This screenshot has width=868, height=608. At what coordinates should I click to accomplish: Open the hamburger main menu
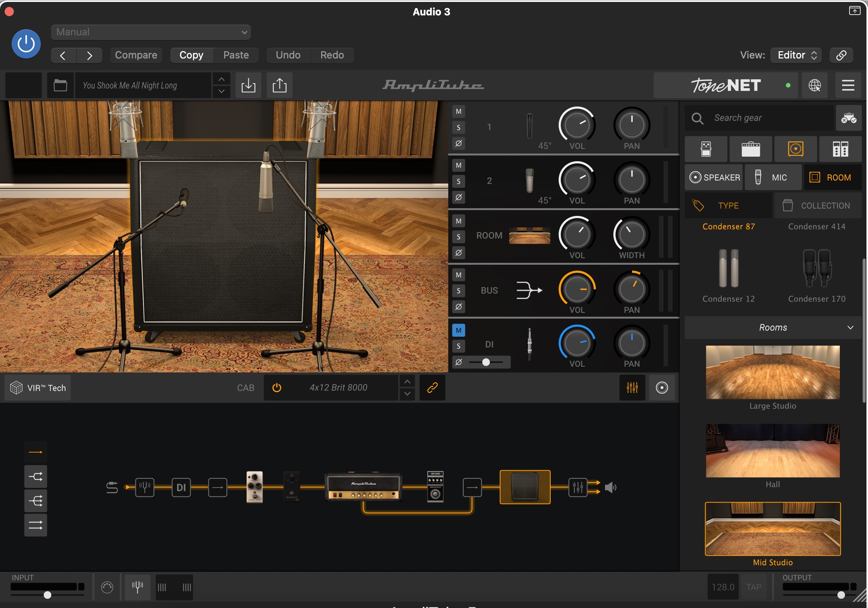(848, 85)
